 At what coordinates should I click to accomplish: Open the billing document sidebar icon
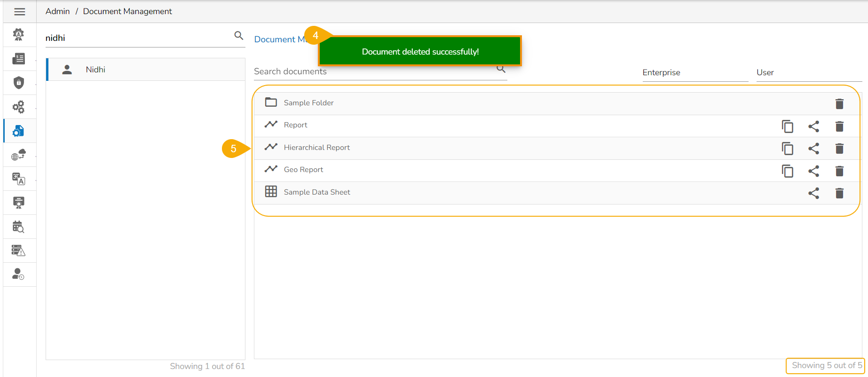point(18,59)
